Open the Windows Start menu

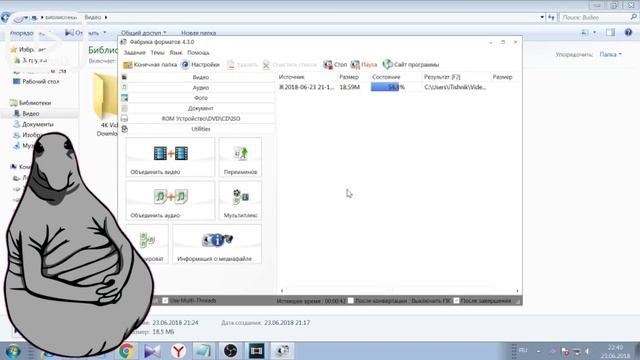[13, 351]
